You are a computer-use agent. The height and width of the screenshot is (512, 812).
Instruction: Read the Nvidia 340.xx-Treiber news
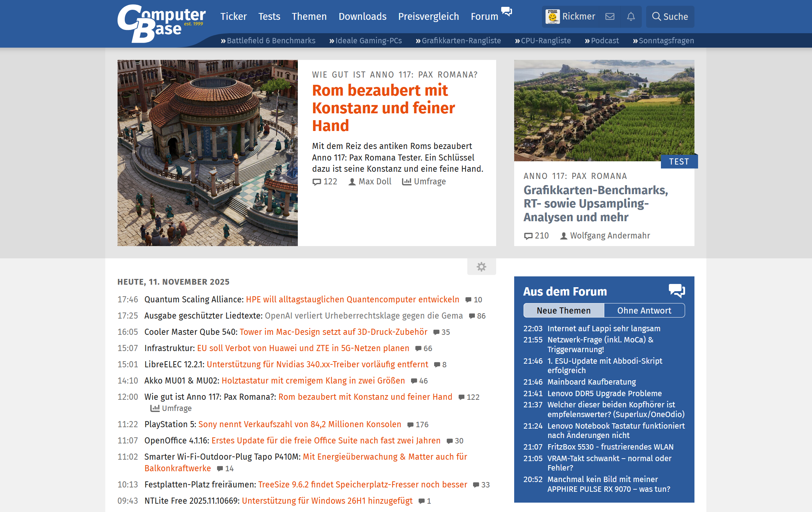(x=318, y=364)
